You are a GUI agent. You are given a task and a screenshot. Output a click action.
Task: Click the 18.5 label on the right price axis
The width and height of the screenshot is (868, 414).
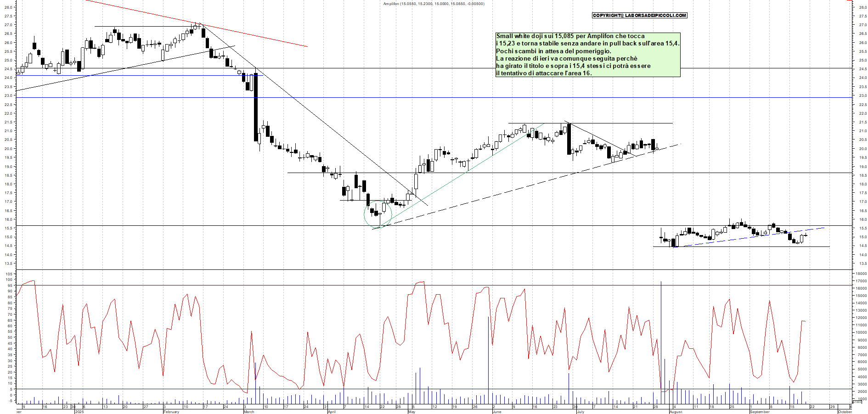coord(862,175)
